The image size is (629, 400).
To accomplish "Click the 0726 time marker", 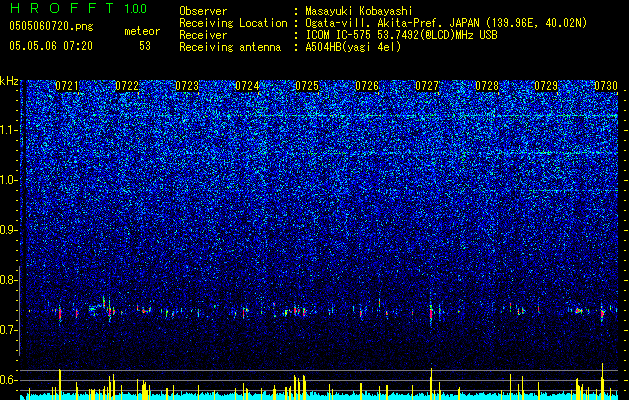I will pyautogui.click(x=367, y=86).
